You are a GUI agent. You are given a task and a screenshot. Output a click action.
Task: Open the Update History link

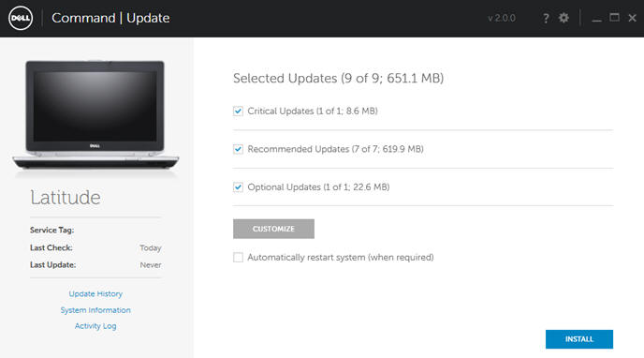coord(95,294)
